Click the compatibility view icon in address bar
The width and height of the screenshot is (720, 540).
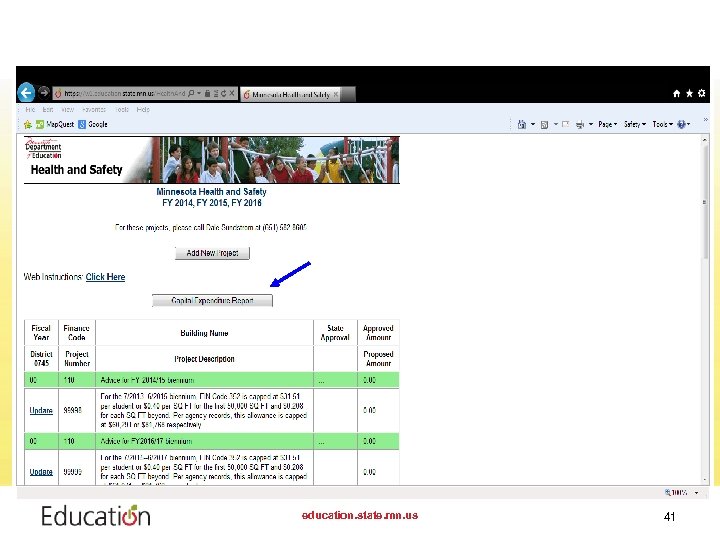[x=216, y=93]
